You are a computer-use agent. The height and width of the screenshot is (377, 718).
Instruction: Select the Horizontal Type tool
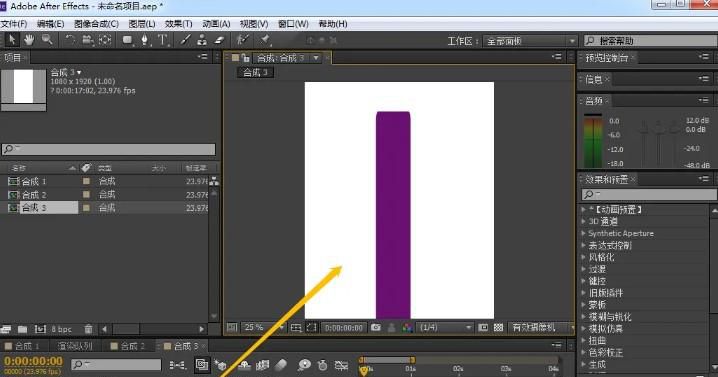tap(163, 40)
